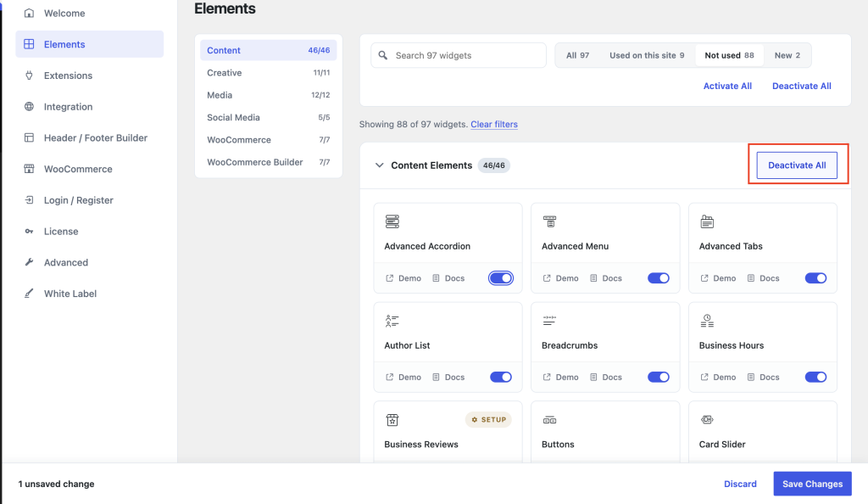
Task: Click the WooCommerce store icon in sidebar
Action: (x=30, y=169)
